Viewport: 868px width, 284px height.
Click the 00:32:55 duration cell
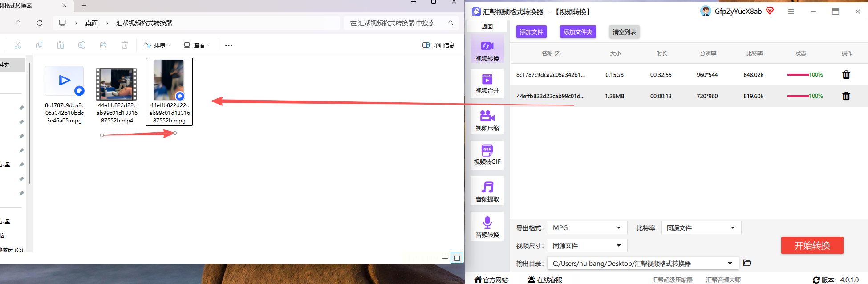click(x=661, y=75)
